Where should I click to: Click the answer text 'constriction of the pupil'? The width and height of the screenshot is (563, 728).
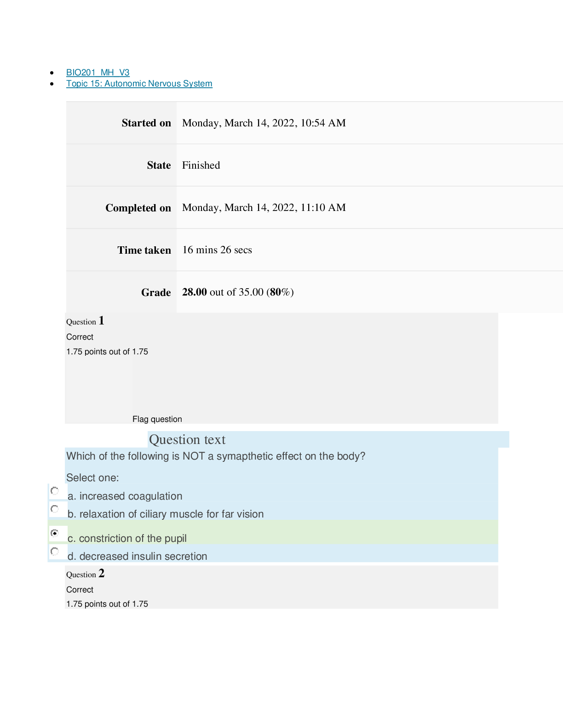coord(132,539)
